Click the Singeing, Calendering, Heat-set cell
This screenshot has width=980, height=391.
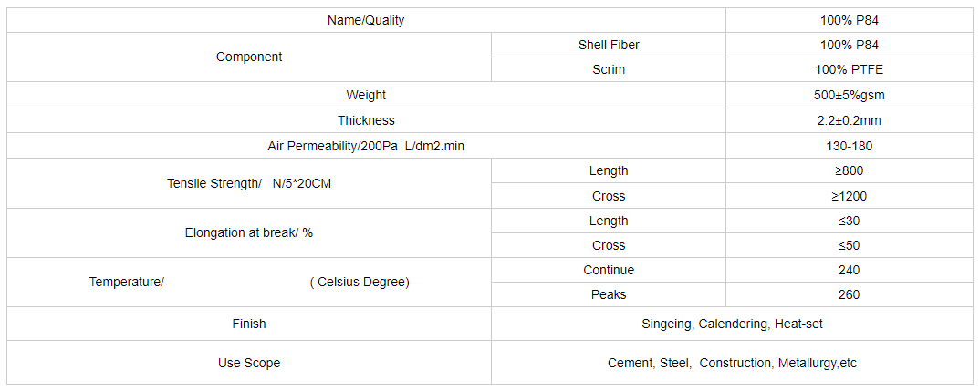732,324
